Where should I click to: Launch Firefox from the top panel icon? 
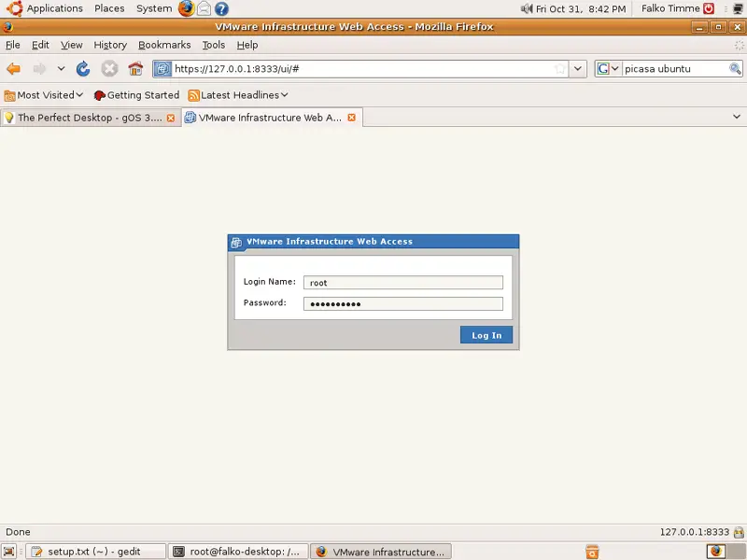click(x=186, y=8)
